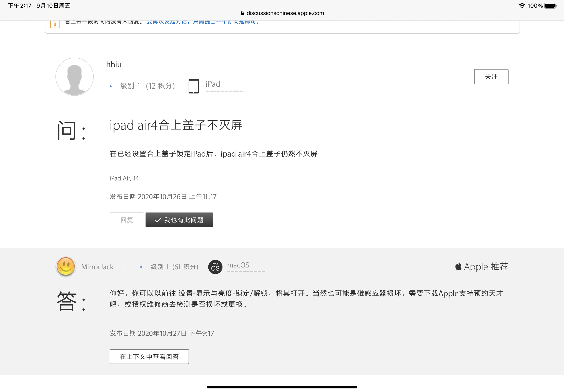Image resolution: width=564 pixels, height=392 pixels.
Task: Tap hhiu's gray avatar picture
Action: click(x=74, y=77)
